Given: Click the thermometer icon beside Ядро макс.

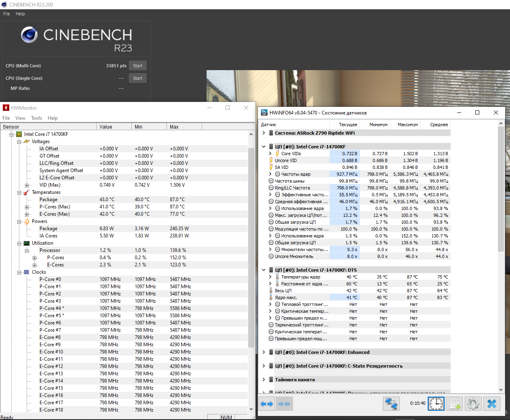Looking at the screenshot, I should click(271, 297).
